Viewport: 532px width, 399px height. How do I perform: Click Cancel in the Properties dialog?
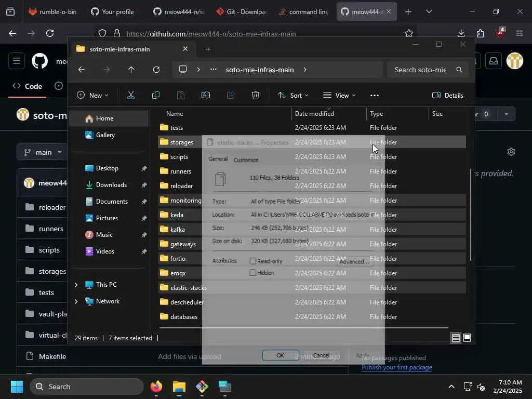point(321,355)
